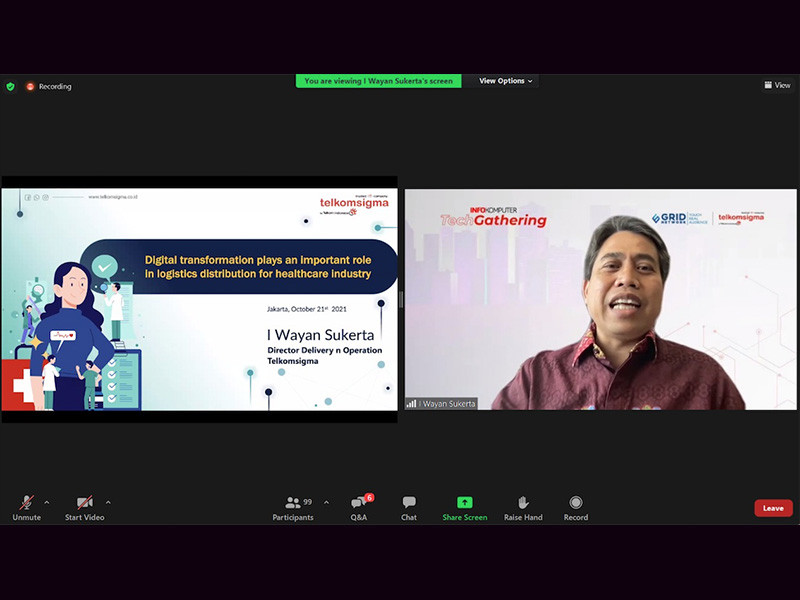
Task: Open the Participants panel
Action: pyautogui.click(x=293, y=507)
